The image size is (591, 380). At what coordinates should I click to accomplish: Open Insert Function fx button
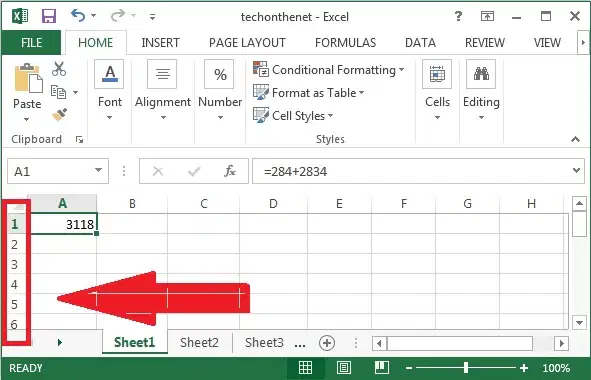(230, 172)
